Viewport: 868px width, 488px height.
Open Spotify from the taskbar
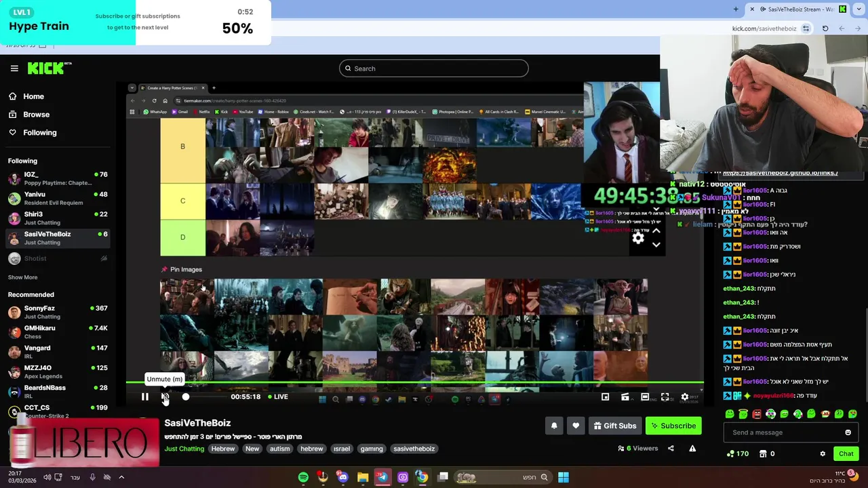point(303,477)
